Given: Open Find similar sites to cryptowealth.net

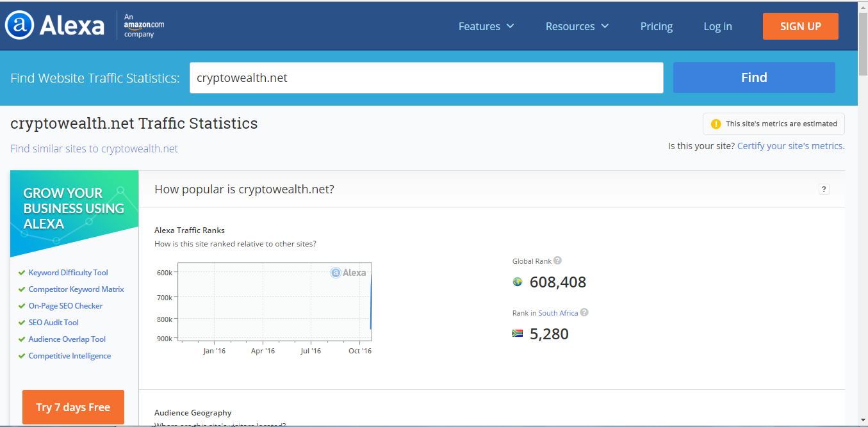Looking at the screenshot, I should [x=94, y=148].
